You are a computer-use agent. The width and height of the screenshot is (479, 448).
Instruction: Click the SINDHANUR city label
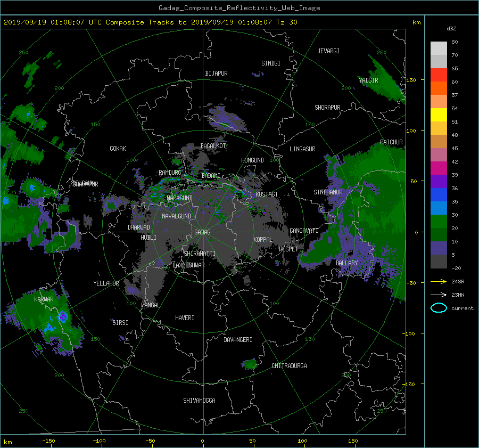pos(328,192)
